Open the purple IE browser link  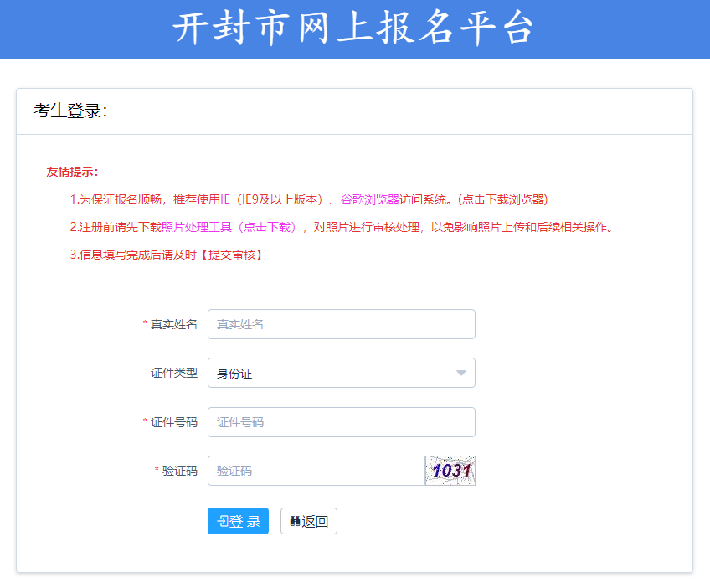[x=224, y=199]
